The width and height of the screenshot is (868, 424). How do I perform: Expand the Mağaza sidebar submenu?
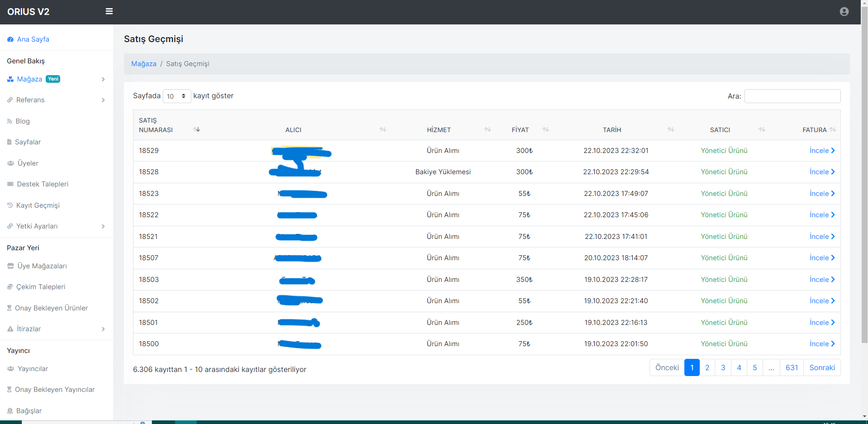[x=56, y=79]
